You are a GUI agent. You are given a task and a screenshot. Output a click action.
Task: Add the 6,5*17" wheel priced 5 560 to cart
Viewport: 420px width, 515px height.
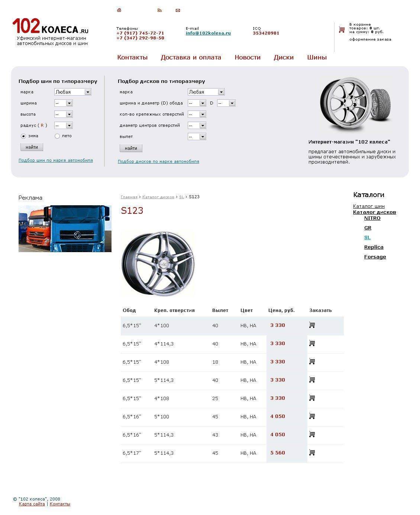312,453
